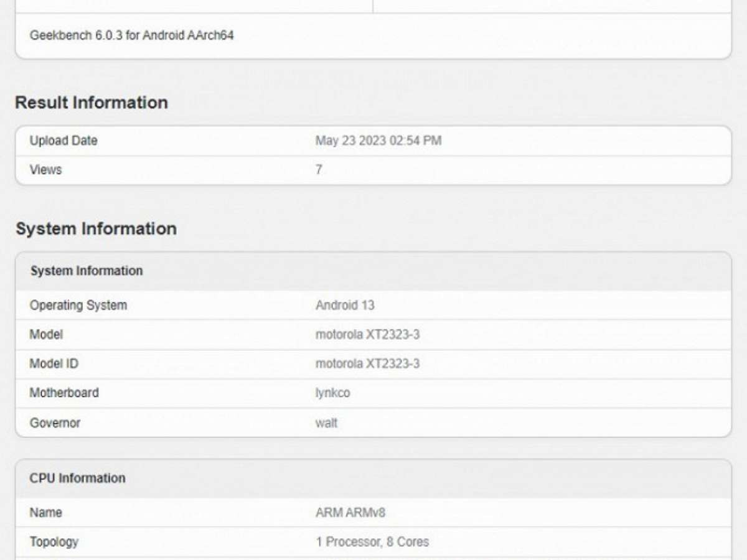Click the CPU Information table header
Viewport: 747px width, 560px height.
pos(78,478)
